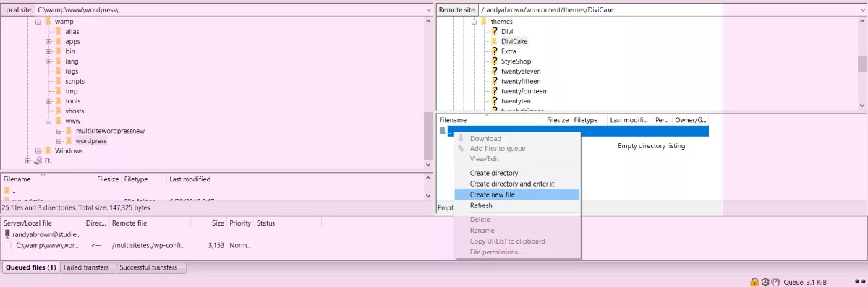Select the Download context menu entry
868x287 pixels.
coord(516,138)
